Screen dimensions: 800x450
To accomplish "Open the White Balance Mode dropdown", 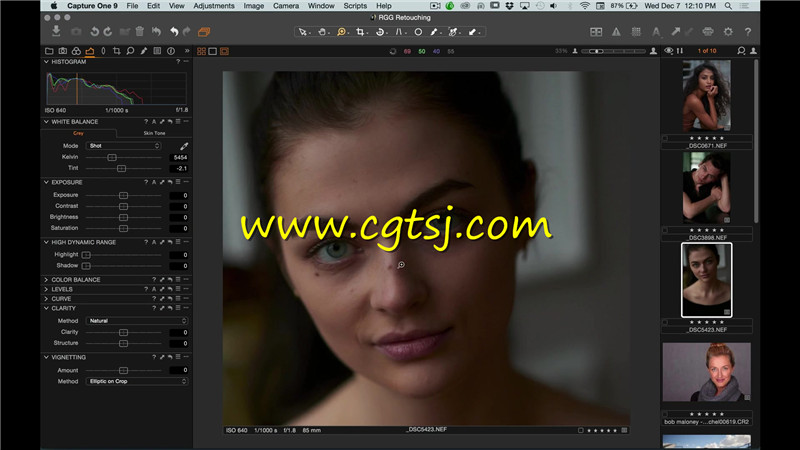I will [123, 146].
